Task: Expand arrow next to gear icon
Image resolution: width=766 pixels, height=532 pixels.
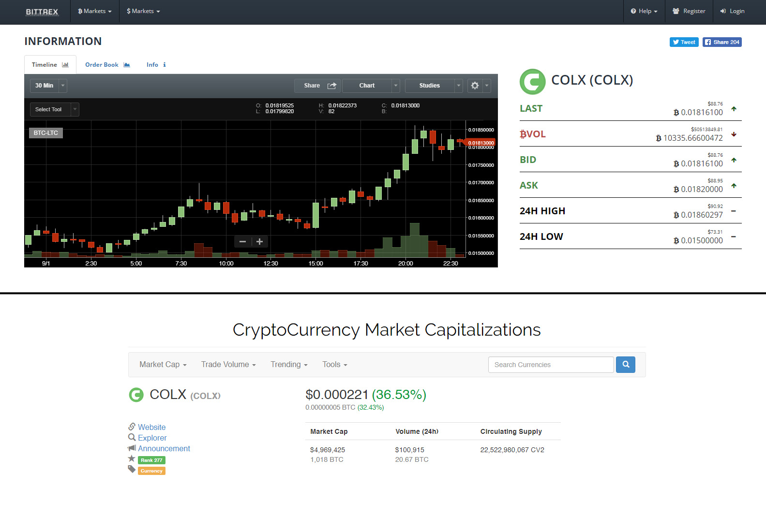Action: point(487,86)
